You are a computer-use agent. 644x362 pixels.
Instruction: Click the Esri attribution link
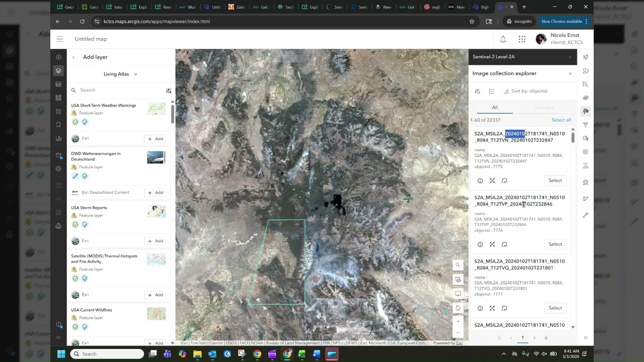pos(459,343)
